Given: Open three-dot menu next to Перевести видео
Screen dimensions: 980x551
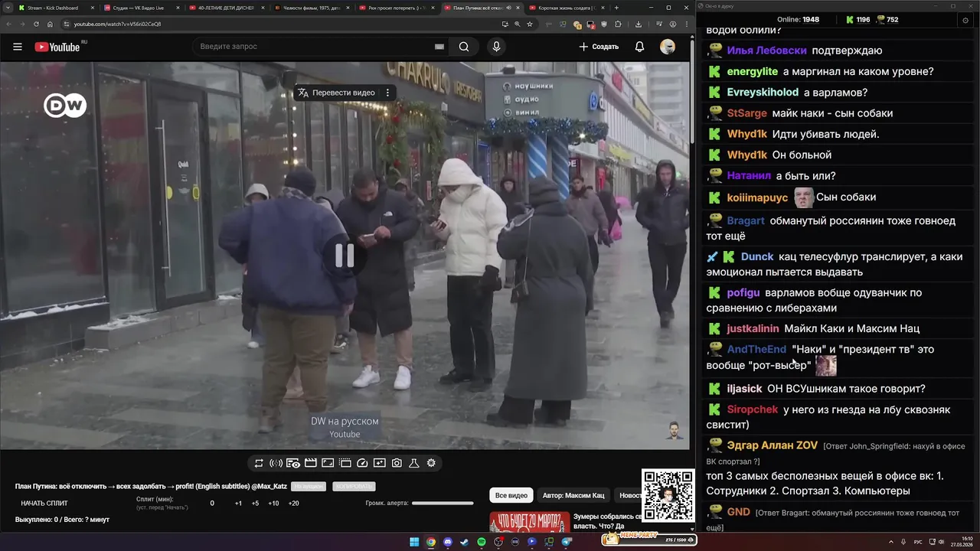Looking at the screenshot, I should click(387, 93).
